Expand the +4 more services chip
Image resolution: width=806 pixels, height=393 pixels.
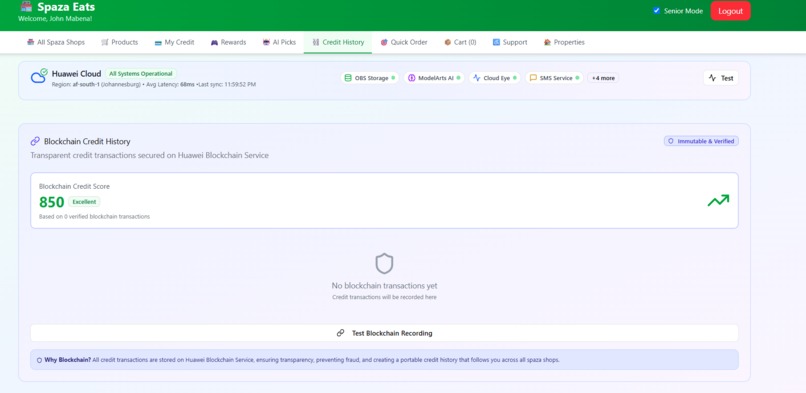click(603, 78)
